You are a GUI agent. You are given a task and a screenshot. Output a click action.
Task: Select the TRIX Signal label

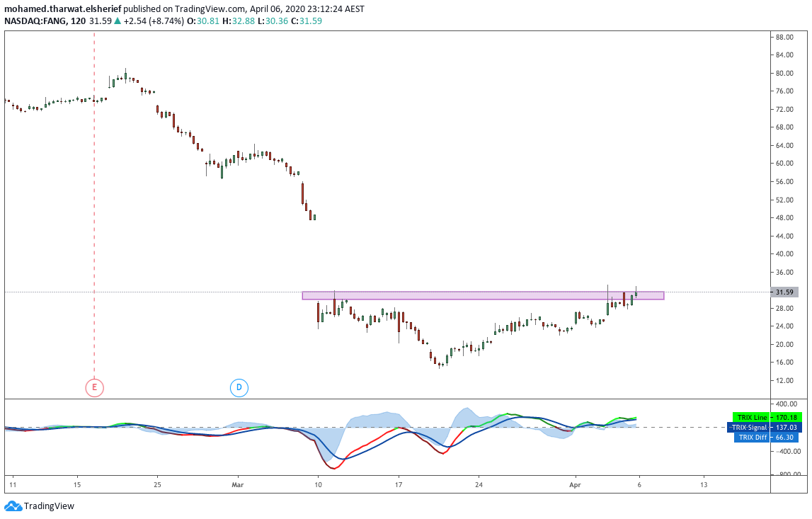[x=749, y=428]
